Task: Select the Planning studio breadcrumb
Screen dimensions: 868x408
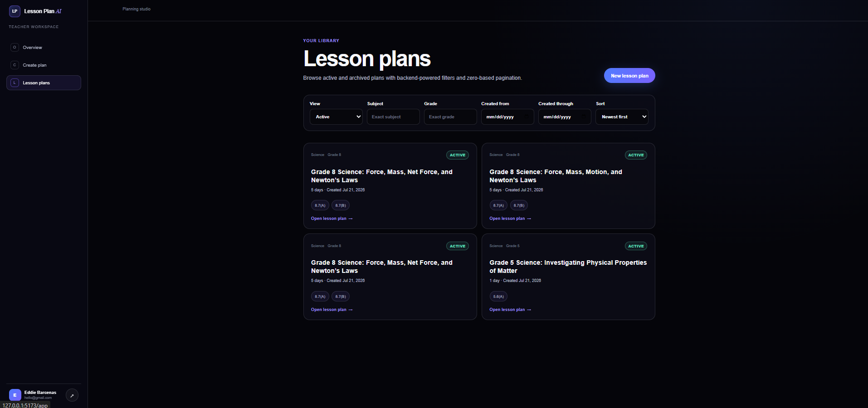Action: pyautogui.click(x=137, y=9)
